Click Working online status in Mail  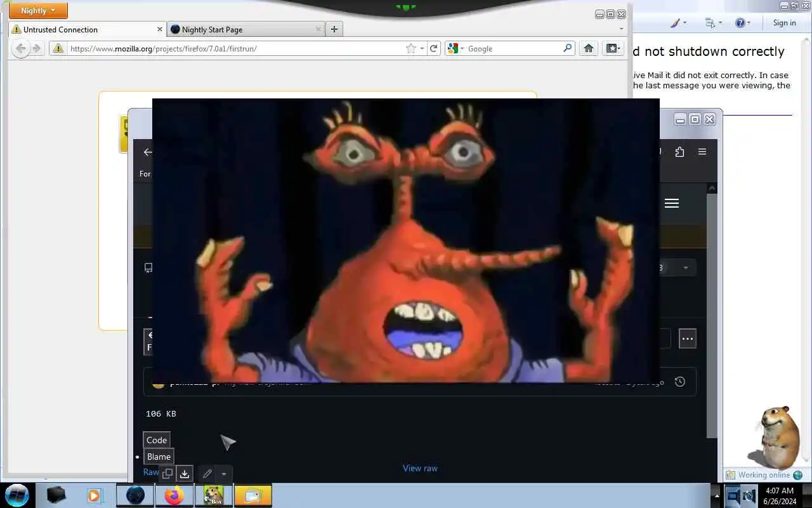click(x=764, y=475)
